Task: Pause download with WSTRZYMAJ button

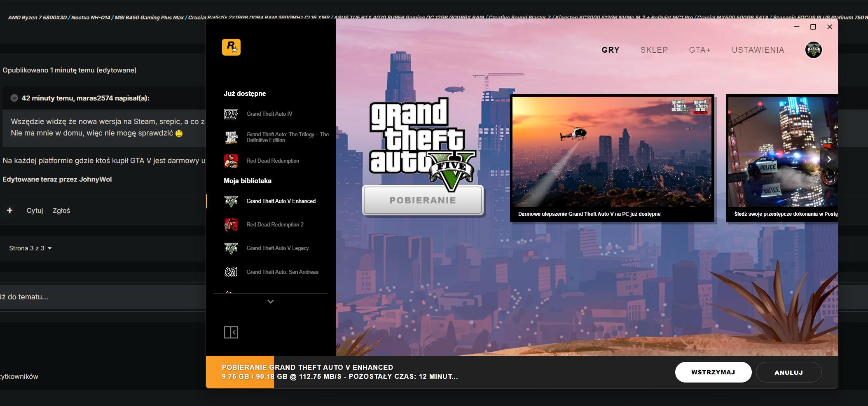Action: [713, 372]
